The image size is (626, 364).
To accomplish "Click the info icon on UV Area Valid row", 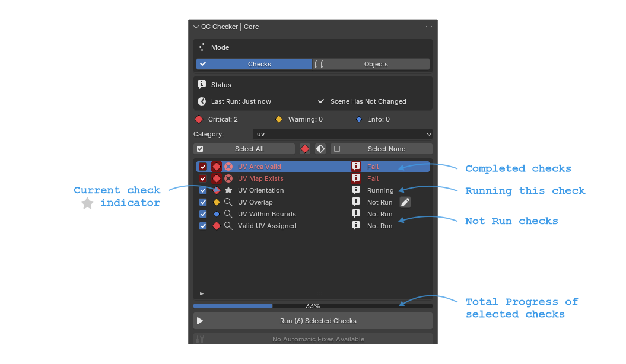I will click(x=355, y=166).
